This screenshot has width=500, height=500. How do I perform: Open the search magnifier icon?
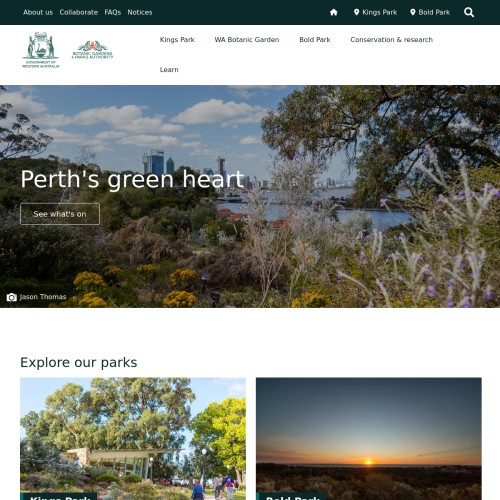pos(469,12)
